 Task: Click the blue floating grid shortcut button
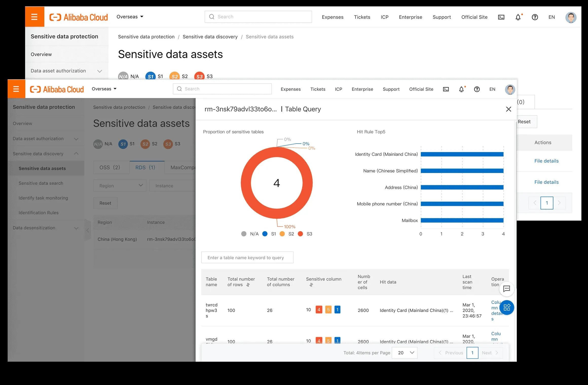507,307
